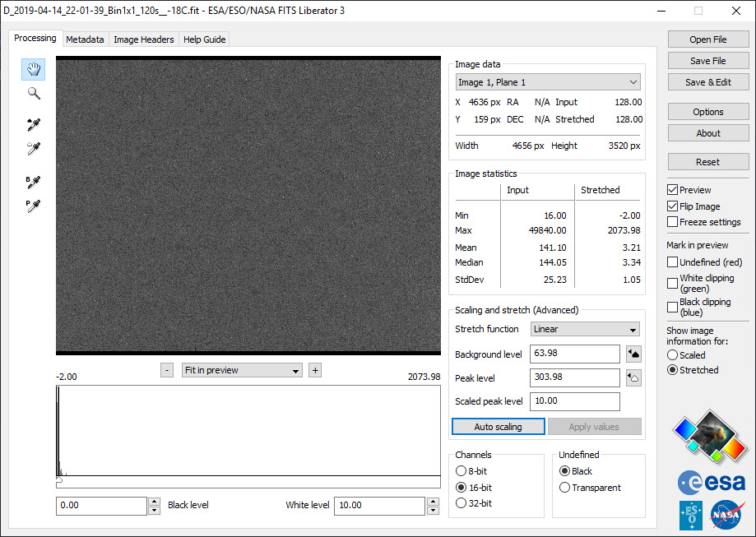Open the Help Guide tab
The image size is (756, 537).
coord(205,39)
